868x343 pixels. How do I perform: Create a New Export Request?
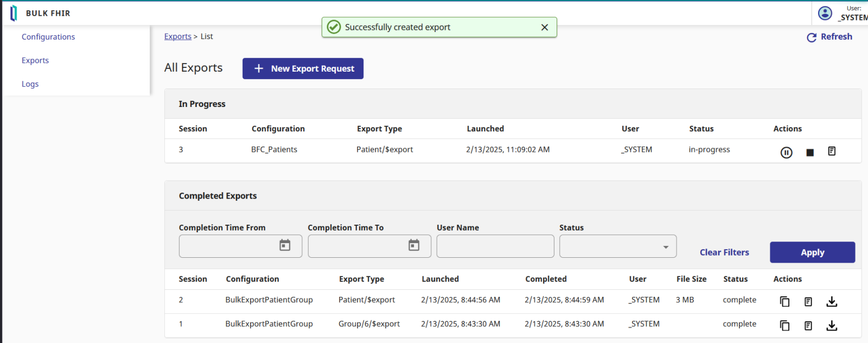pos(303,68)
